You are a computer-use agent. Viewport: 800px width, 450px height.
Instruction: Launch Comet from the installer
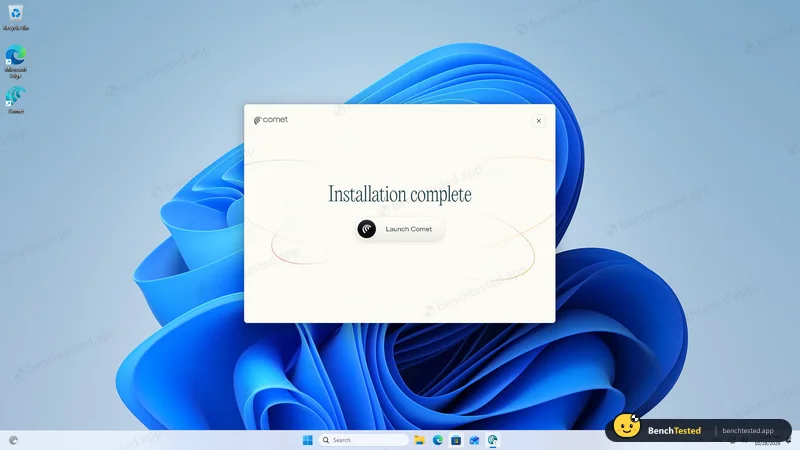point(400,229)
